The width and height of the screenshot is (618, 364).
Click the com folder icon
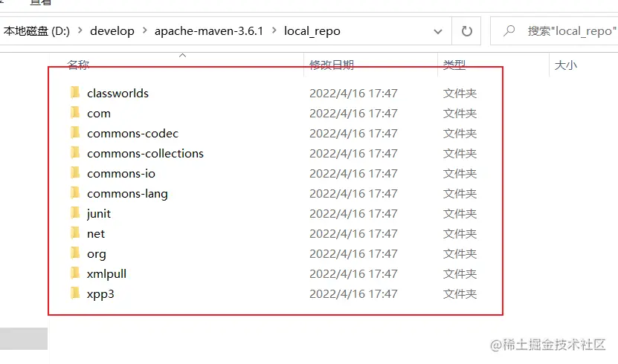[75, 113]
